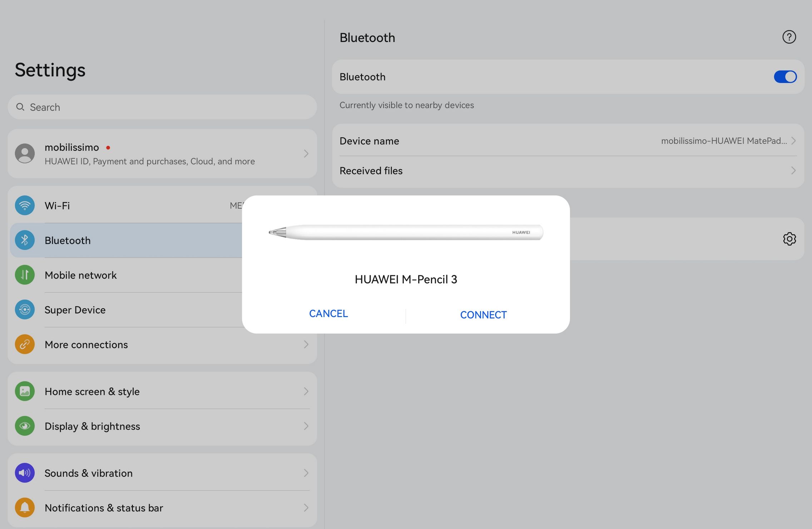The height and width of the screenshot is (529, 812).
Task: Click the Sounds & vibration speaker icon
Action: tap(25, 473)
